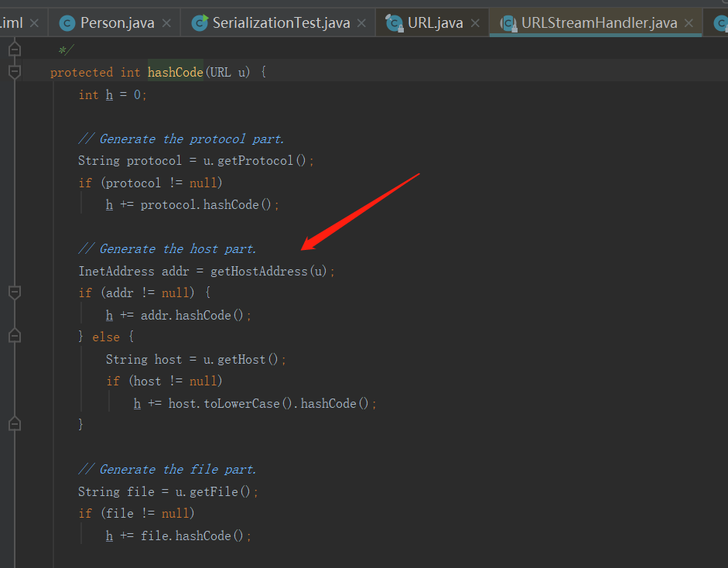Open the URL.java tab
The width and height of the screenshot is (728, 568).
coord(436,22)
